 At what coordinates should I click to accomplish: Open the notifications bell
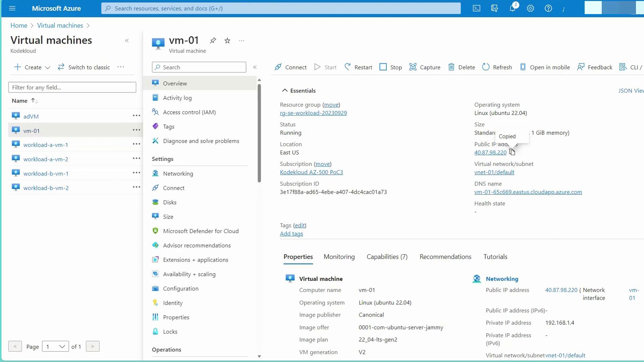click(x=512, y=8)
